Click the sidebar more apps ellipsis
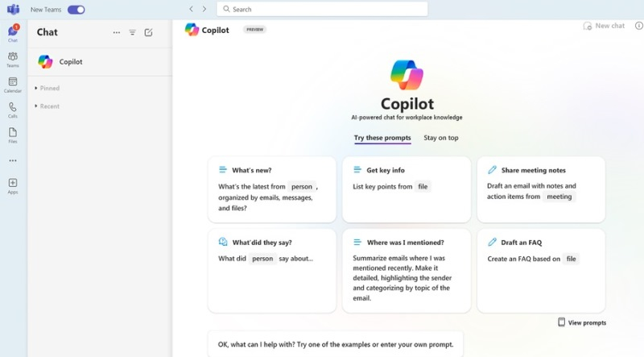Screen dimensions: 644x357 pos(13,160)
